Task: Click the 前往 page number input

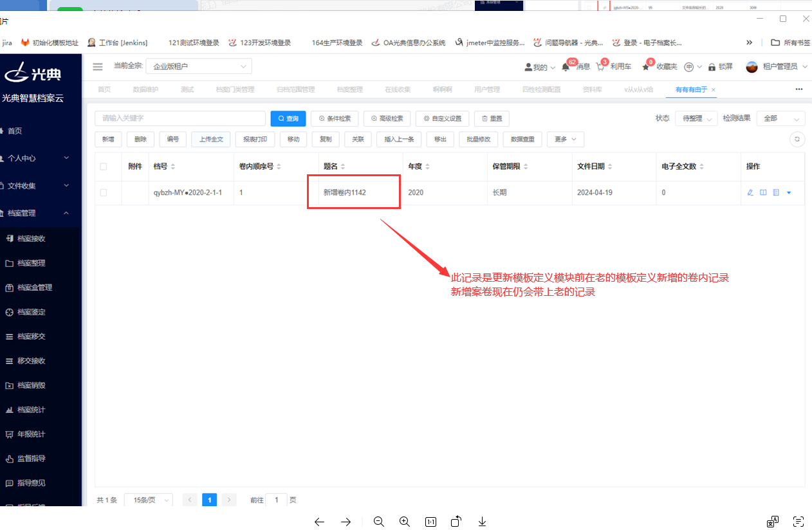Action: 277,500
